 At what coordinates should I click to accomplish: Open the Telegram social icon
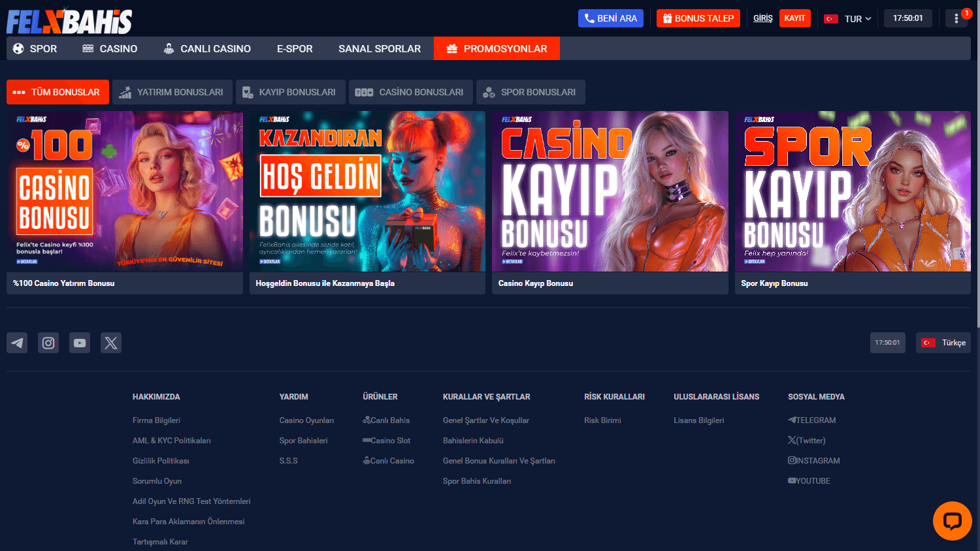(x=17, y=343)
